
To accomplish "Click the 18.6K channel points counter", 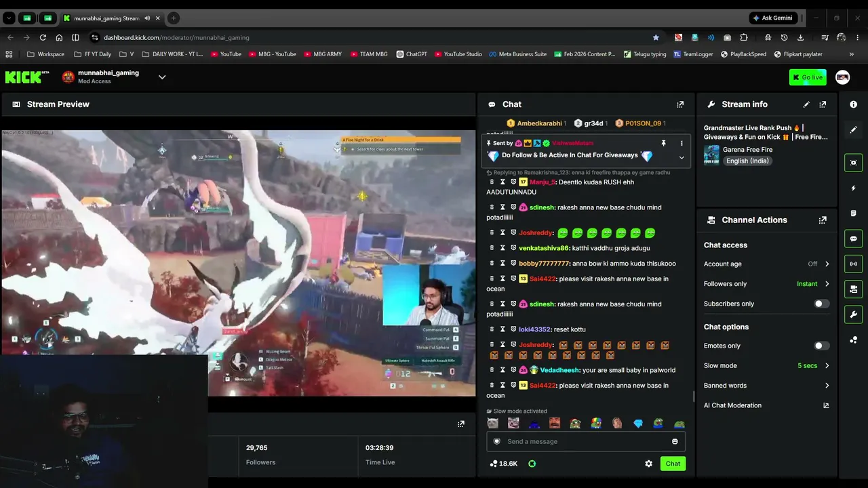I will tap(503, 464).
